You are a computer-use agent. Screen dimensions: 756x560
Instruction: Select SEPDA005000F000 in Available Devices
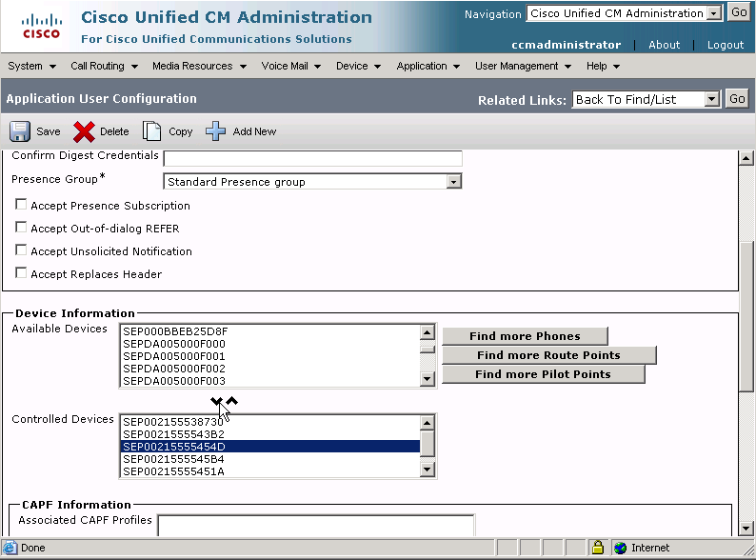point(270,344)
